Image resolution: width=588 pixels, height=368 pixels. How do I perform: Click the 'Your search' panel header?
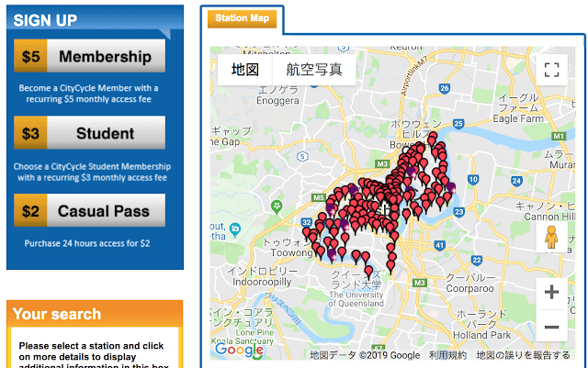click(95, 313)
